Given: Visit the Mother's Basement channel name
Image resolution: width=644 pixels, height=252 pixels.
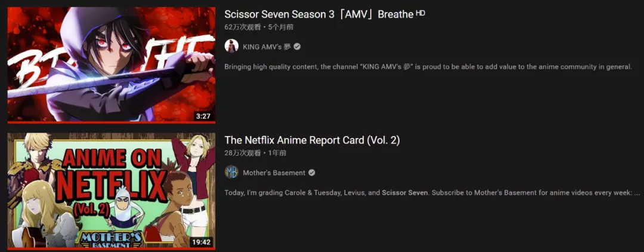Looking at the screenshot, I should click(x=274, y=173).
